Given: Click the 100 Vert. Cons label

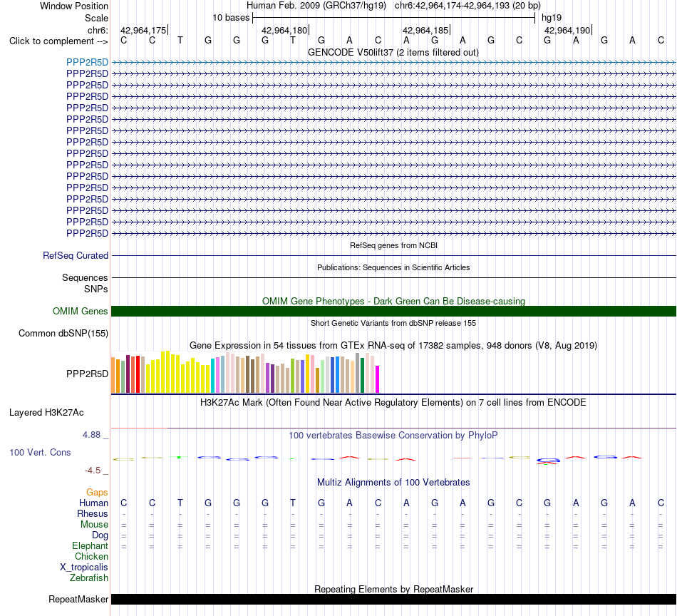Looking at the screenshot, I should point(40,452).
